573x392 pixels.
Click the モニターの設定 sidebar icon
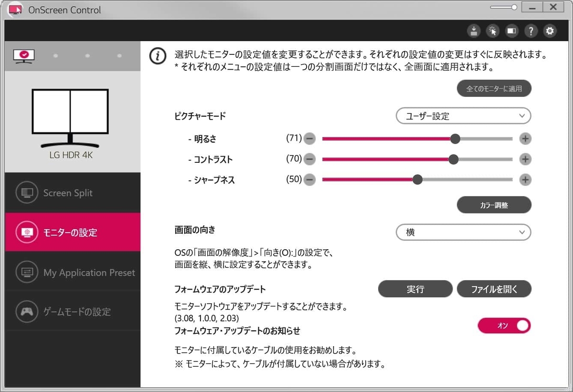27,233
